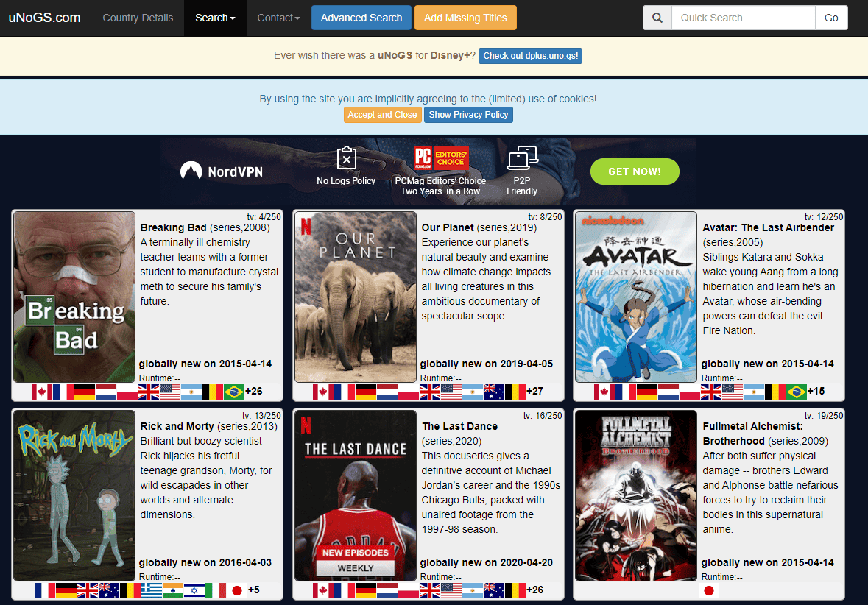The width and height of the screenshot is (868, 605).
Task: Click the Argentina flag under The Last Dance
Action: click(x=473, y=590)
